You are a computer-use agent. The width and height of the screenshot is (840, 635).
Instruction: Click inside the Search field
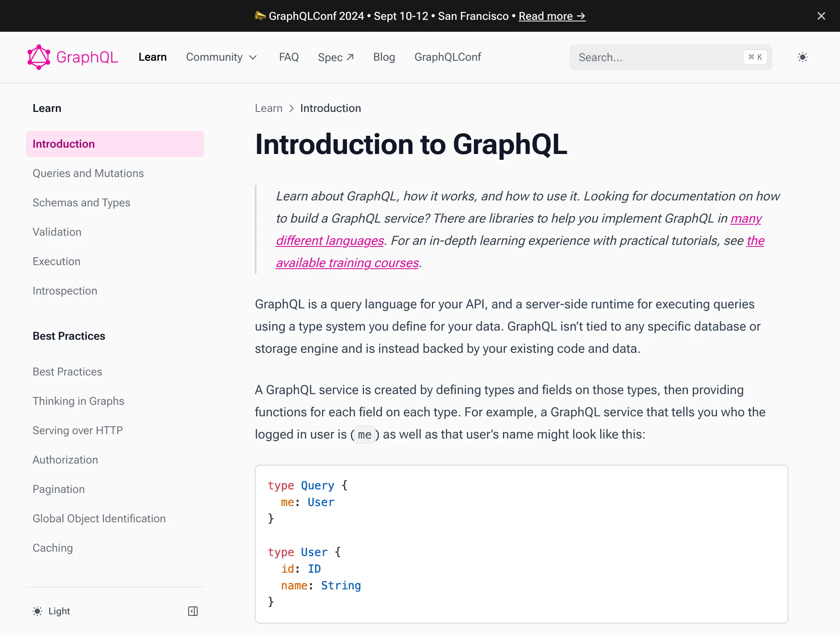point(655,57)
